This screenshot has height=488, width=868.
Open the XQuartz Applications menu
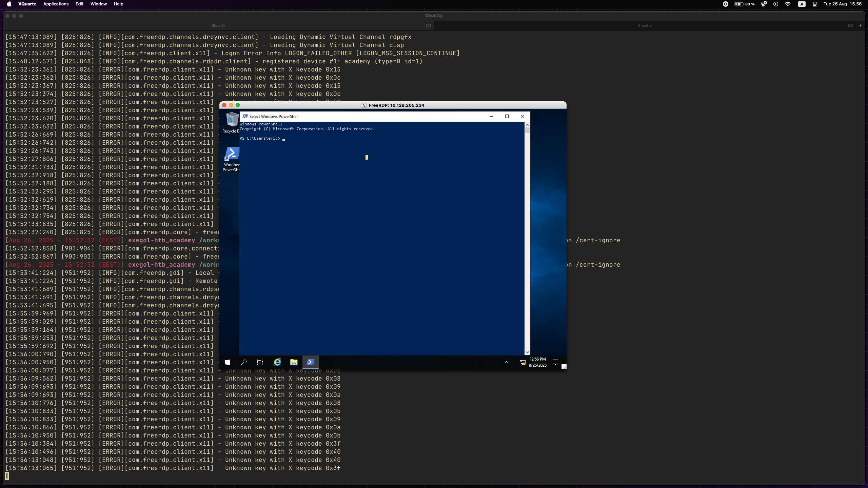tap(56, 4)
